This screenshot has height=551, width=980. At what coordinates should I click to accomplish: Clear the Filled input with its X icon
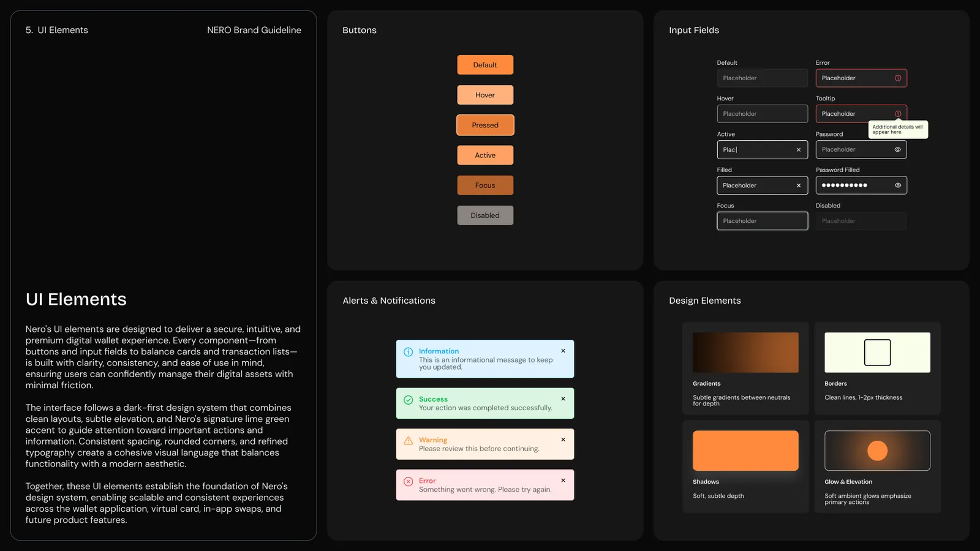tap(799, 186)
